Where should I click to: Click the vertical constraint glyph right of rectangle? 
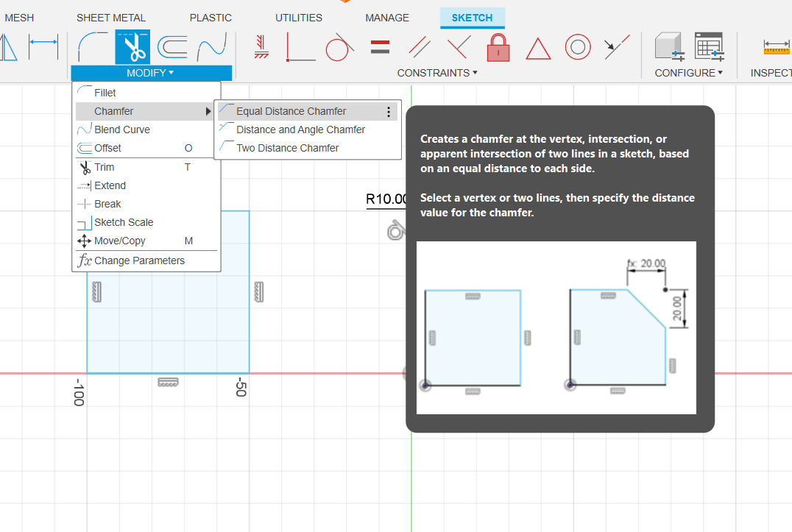(x=259, y=291)
